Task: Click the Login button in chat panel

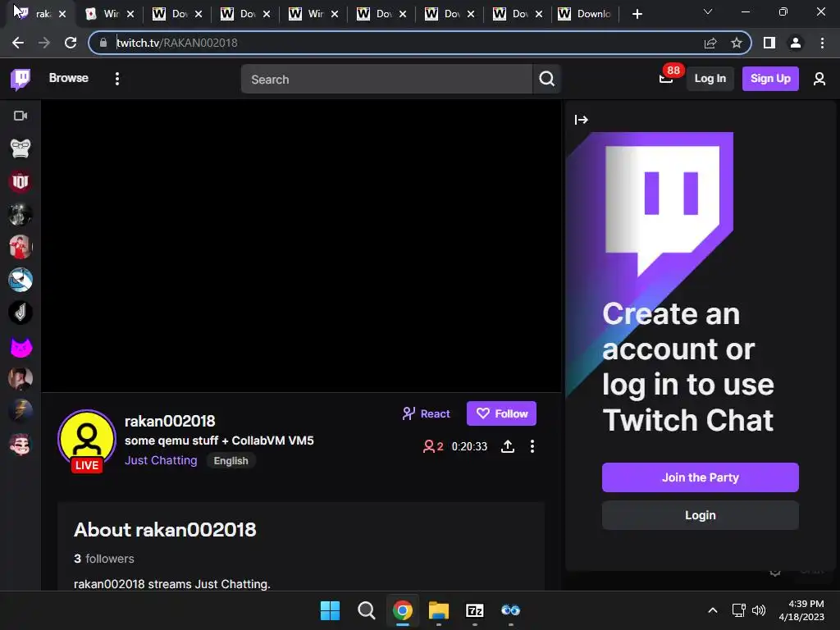Action: [x=701, y=515]
